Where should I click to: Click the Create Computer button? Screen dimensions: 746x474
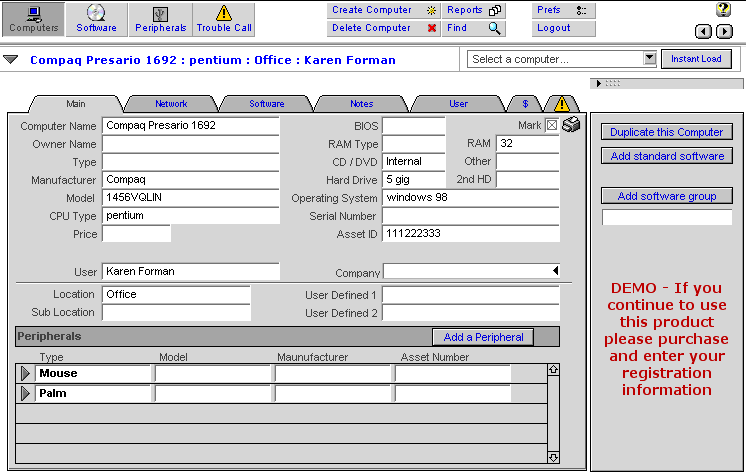pos(383,10)
